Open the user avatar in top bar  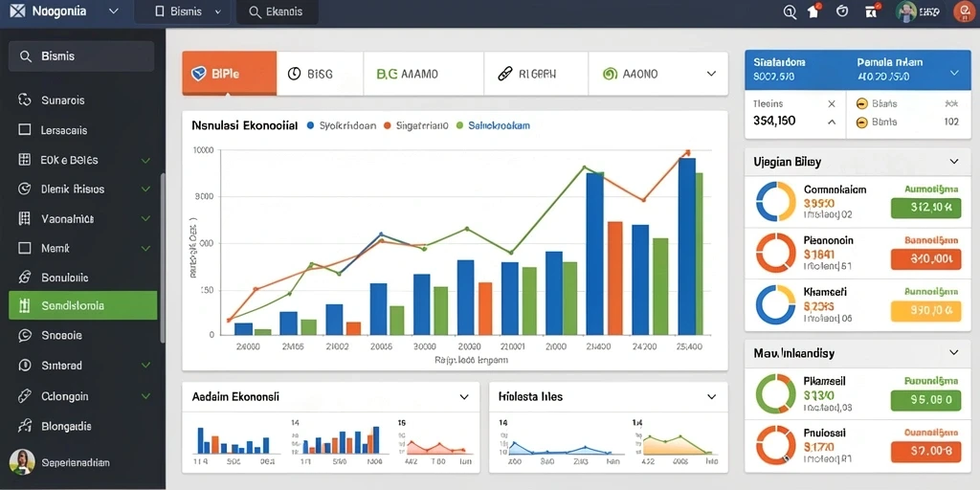pyautogui.click(x=905, y=11)
